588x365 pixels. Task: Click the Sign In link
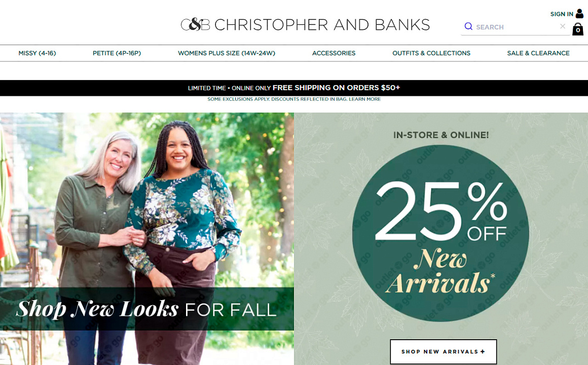click(561, 14)
